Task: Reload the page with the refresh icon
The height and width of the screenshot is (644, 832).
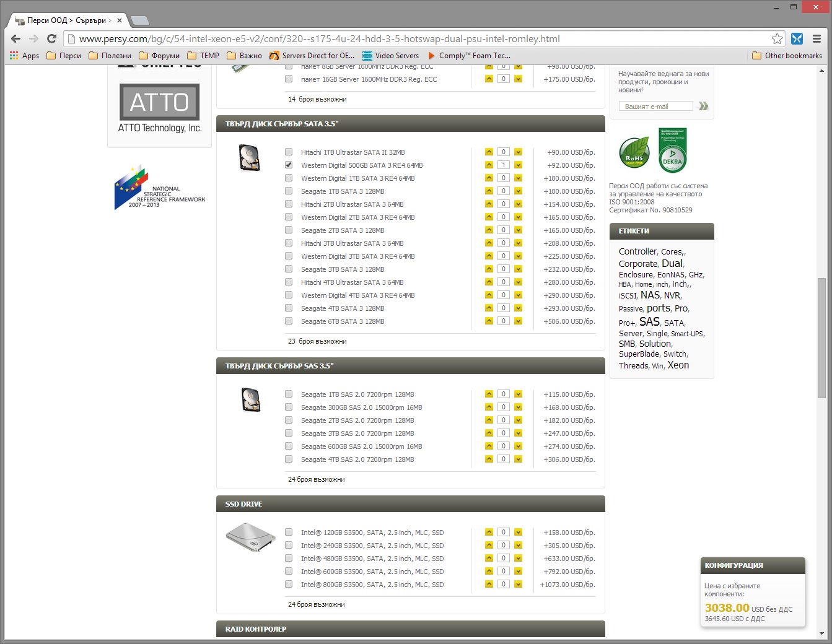Action: (52, 38)
